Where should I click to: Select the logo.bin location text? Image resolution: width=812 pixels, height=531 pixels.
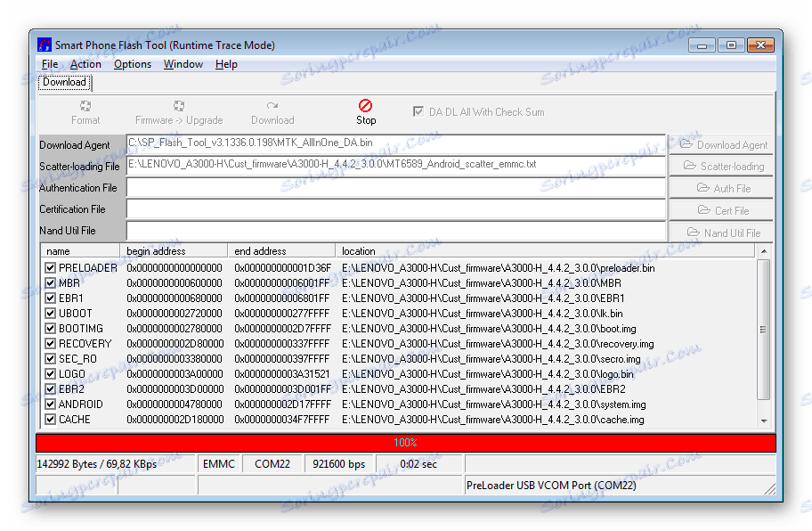click(x=487, y=373)
